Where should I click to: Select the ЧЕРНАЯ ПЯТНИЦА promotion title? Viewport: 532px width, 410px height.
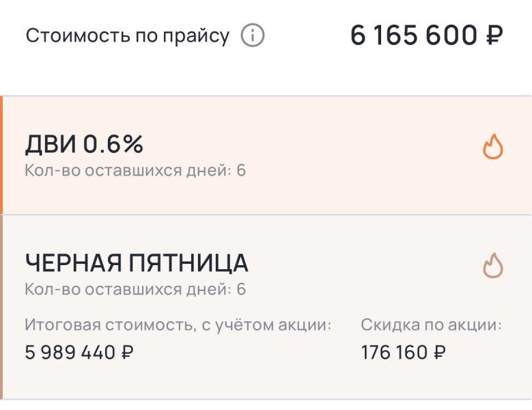click(137, 262)
